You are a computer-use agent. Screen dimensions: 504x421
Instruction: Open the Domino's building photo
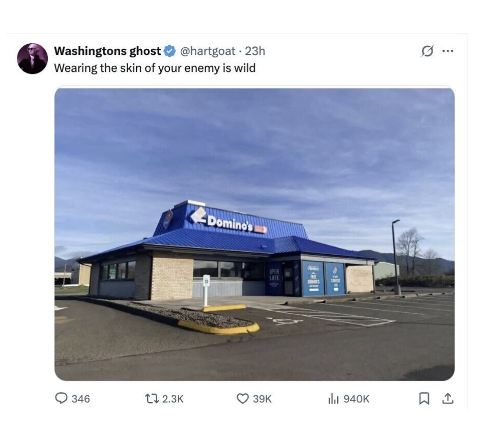[255, 233]
